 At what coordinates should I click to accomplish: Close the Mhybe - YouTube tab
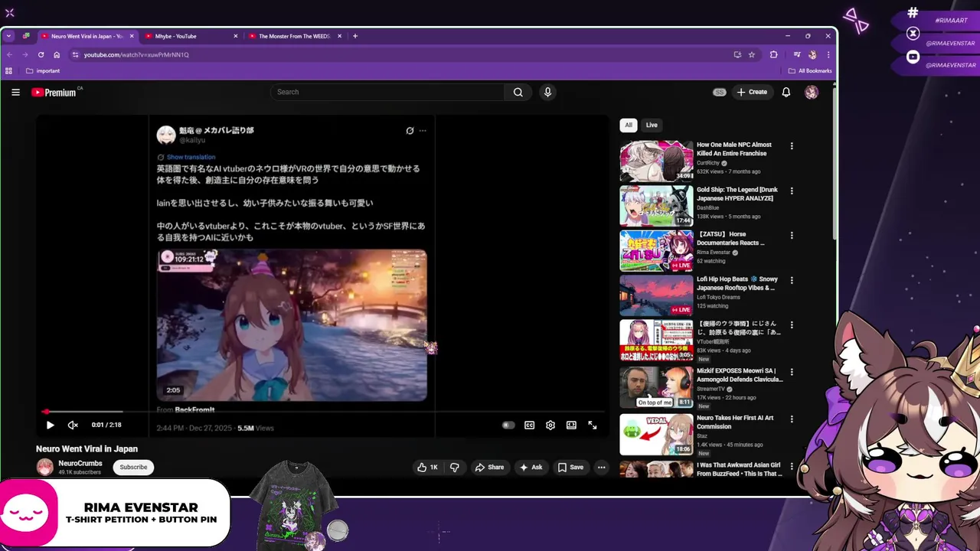[235, 36]
